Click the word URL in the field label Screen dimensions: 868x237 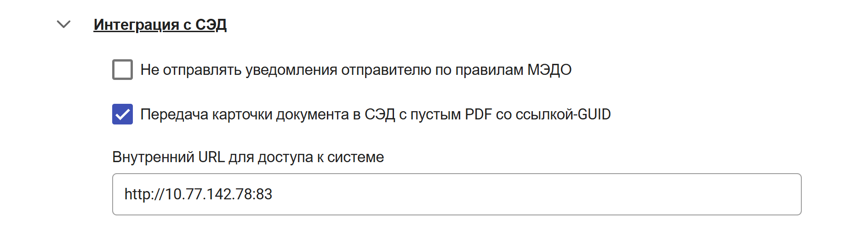coord(211,157)
